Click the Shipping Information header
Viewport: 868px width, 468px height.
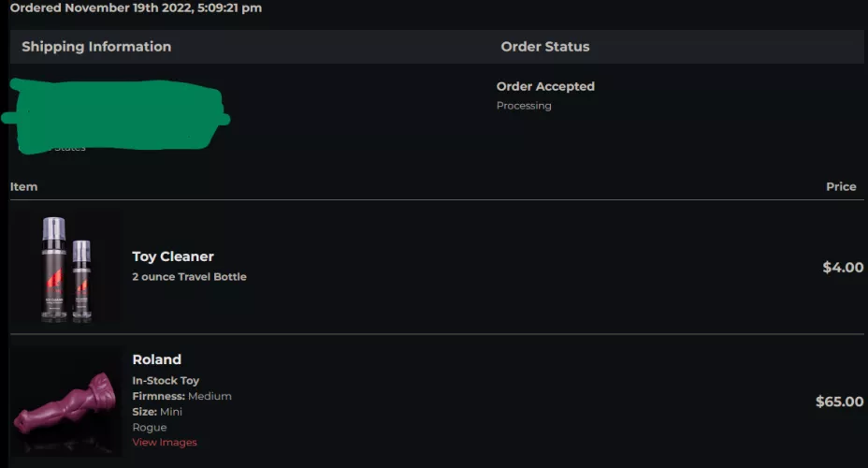click(96, 47)
